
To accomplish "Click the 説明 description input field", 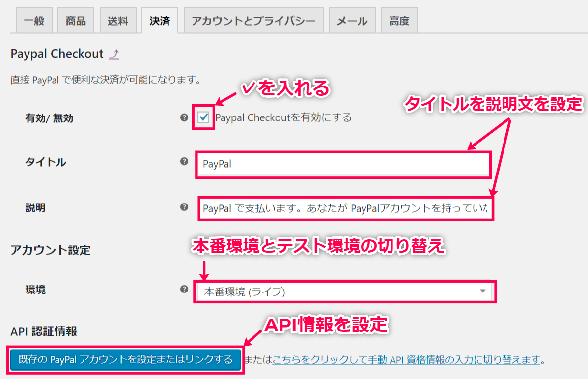I will click(345, 208).
